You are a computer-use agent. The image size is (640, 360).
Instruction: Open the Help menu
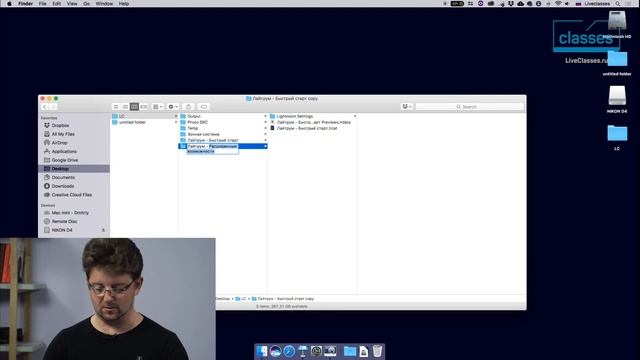point(124,4)
